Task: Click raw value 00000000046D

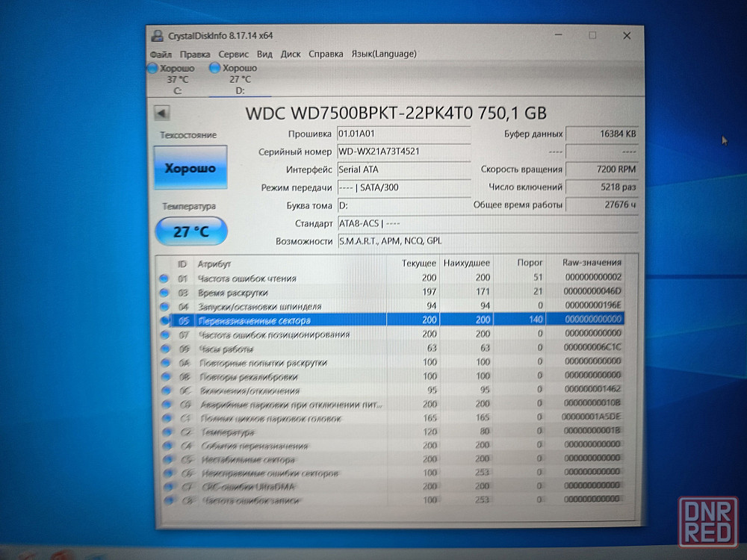Action: [x=592, y=291]
